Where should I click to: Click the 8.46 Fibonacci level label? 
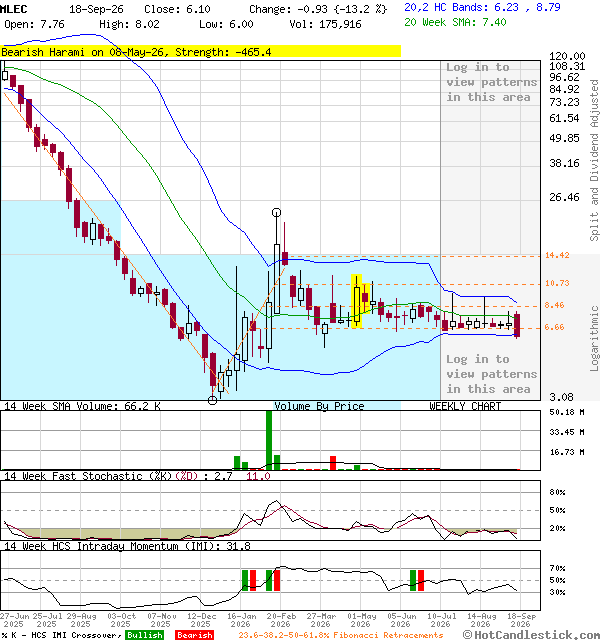click(554, 305)
